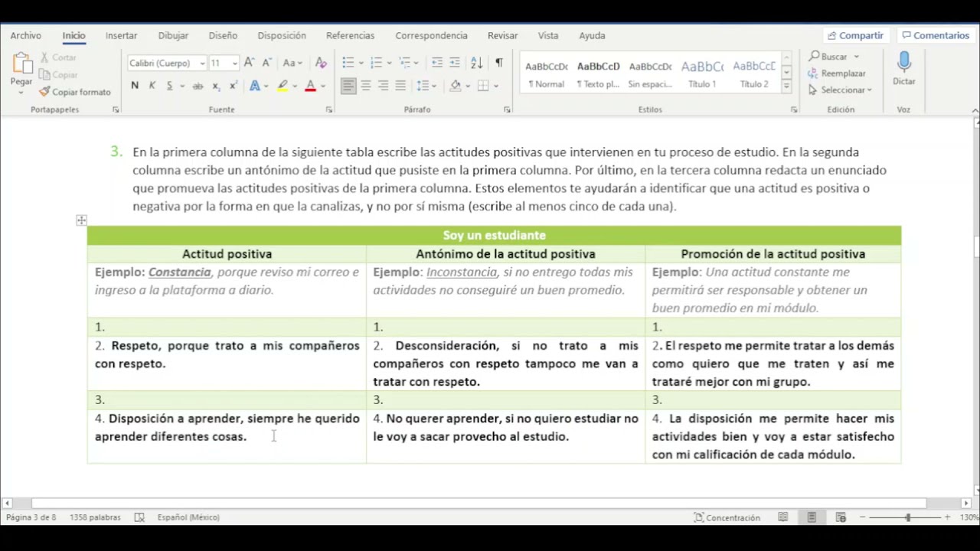
Task: Click the table move handle
Action: (x=81, y=220)
